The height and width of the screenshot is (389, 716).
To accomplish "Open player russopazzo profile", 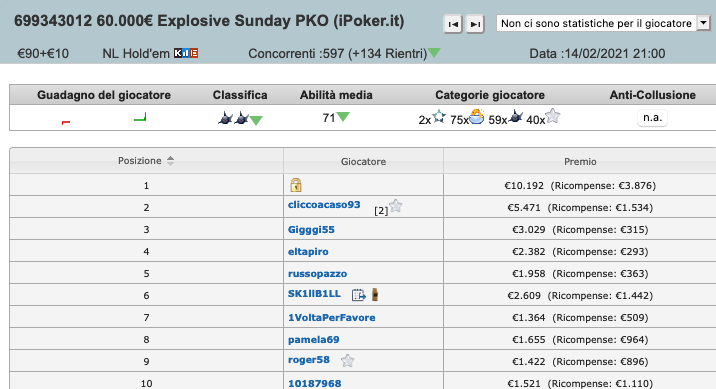I will 317,273.
